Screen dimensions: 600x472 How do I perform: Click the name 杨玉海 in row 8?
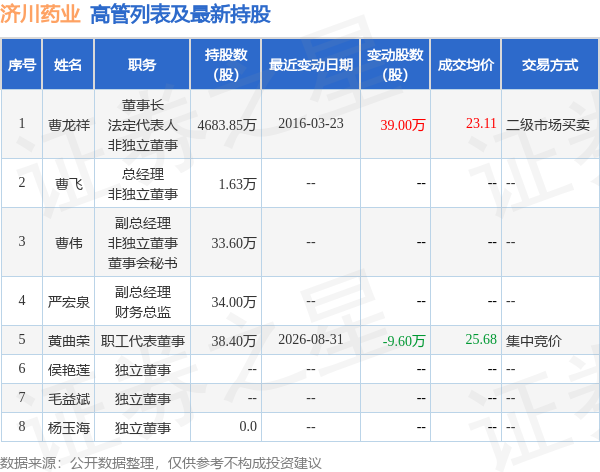tap(69, 428)
